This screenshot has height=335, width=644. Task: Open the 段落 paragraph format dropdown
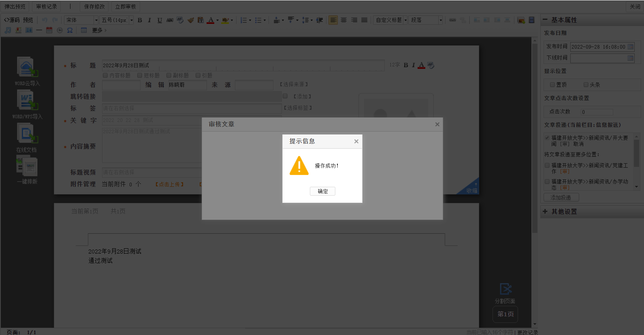tap(440, 20)
